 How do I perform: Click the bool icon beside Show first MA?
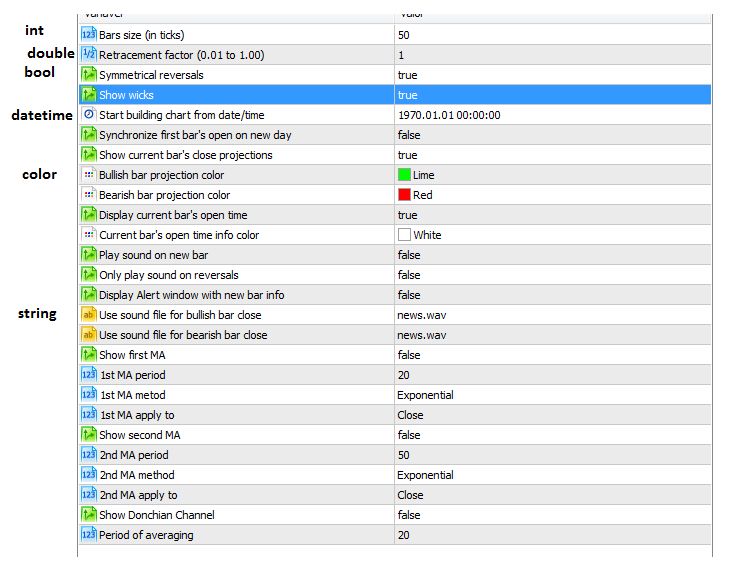(88, 355)
